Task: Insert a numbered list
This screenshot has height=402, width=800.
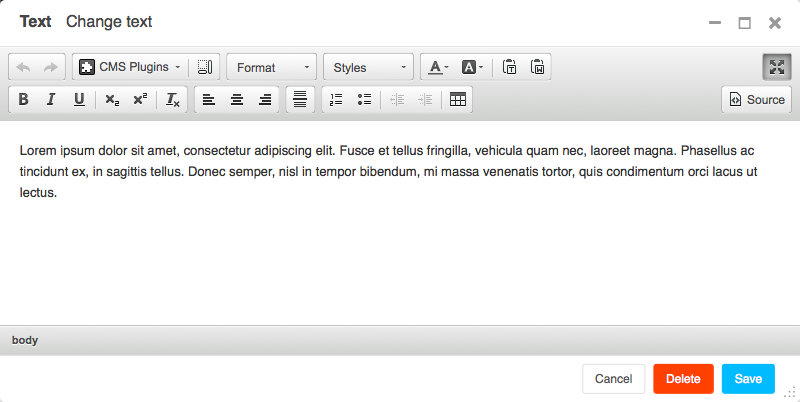Action: (x=336, y=100)
